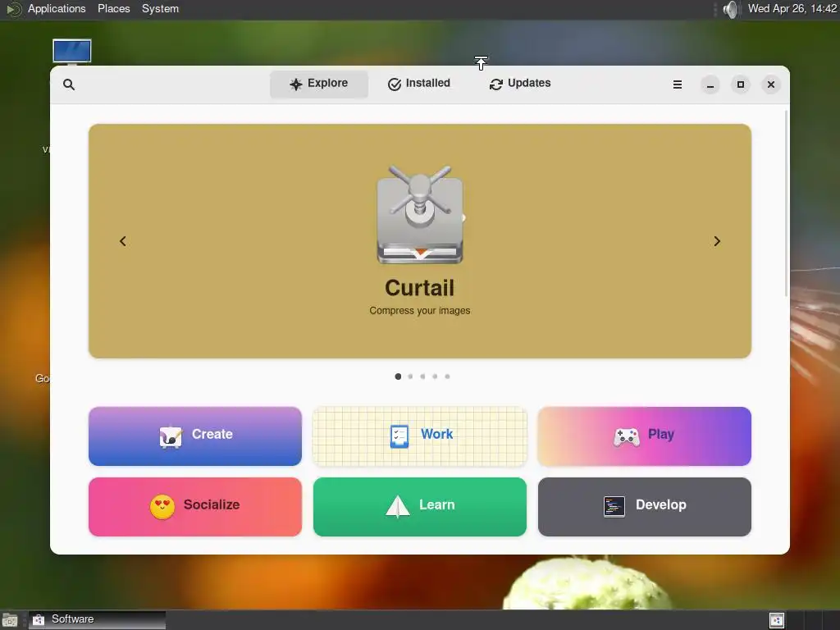Image resolution: width=840 pixels, height=630 pixels.
Task: Click the workspace switcher icon bottom right
Action: click(776, 620)
